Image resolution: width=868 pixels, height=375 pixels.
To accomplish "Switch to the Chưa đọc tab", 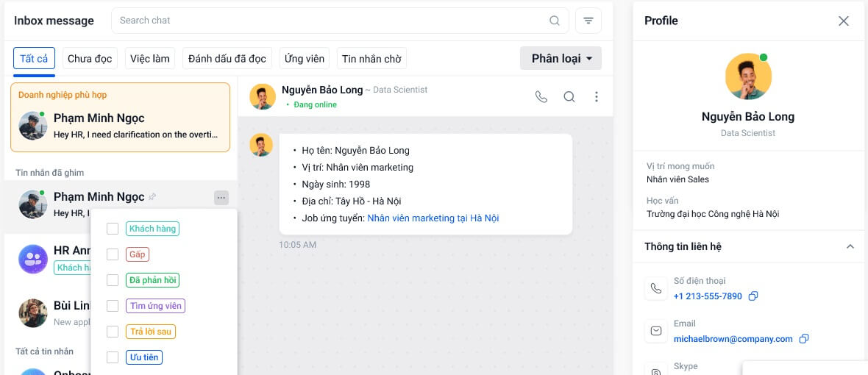I will click(90, 59).
